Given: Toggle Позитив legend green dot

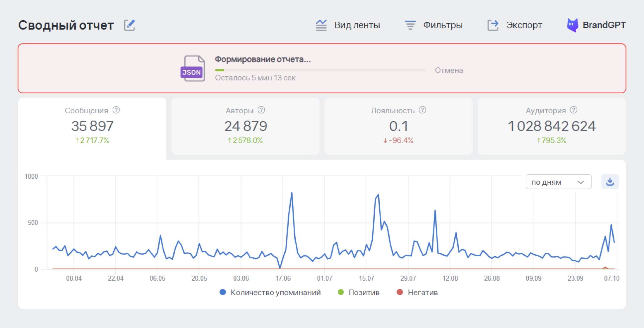Looking at the screenshot, I should tap(341, 292).
